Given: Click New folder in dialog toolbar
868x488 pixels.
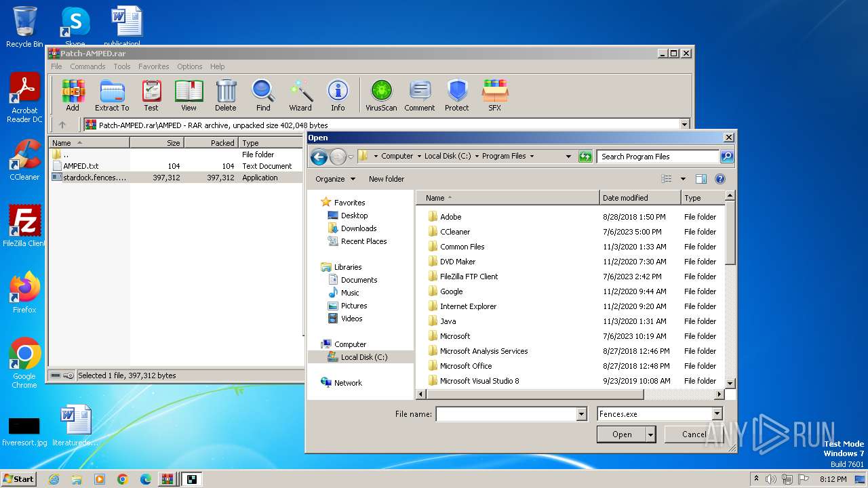Looking at the screenshot, I should pyautogui.click(x=387, y=179).
